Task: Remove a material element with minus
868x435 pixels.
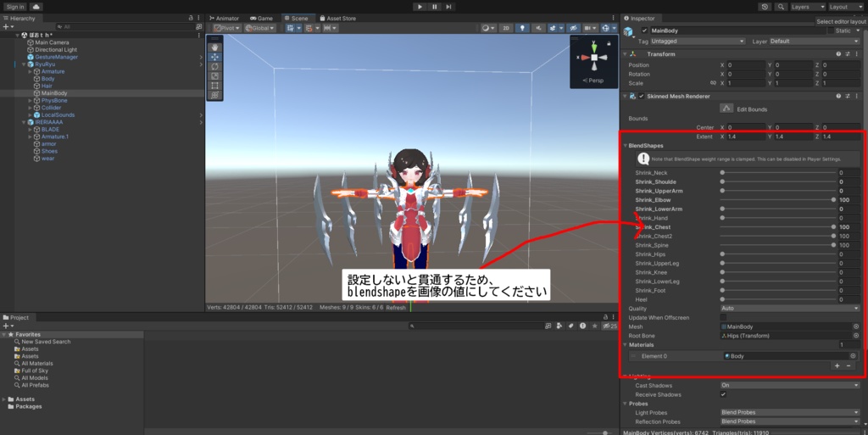Action: pyautogui.click(x=849, y=365)
